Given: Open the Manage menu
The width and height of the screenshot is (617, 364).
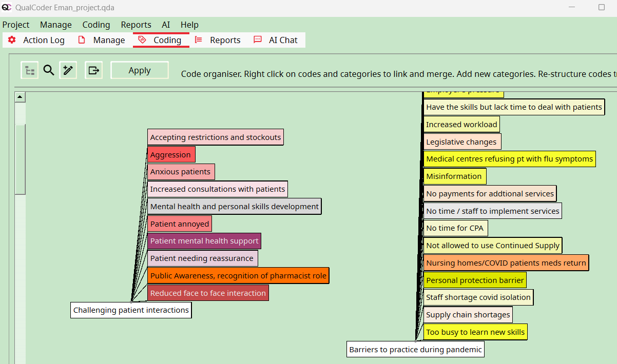Looking at the screenshot, I should (56, 25).
